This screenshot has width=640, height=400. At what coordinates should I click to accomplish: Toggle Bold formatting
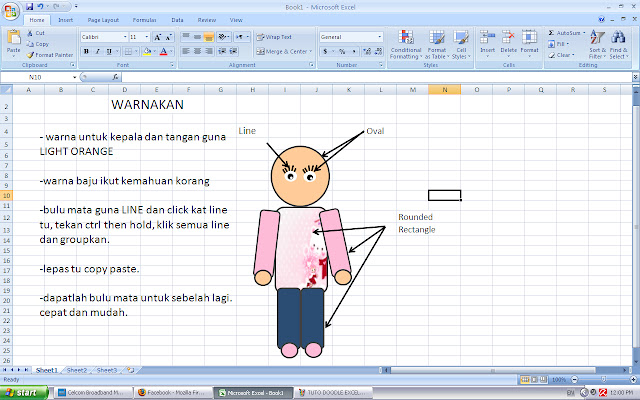tap(86, 51)
